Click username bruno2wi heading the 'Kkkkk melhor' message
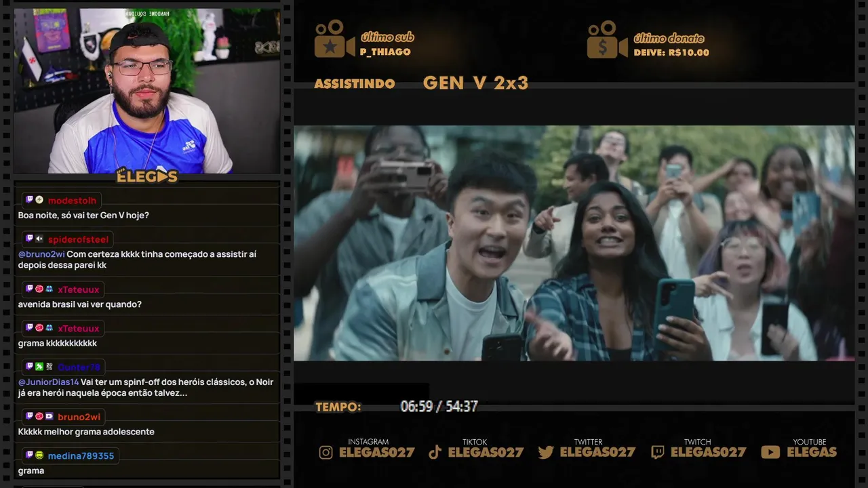The height and width of the screenshot is (488, 868). click(79, 417)
